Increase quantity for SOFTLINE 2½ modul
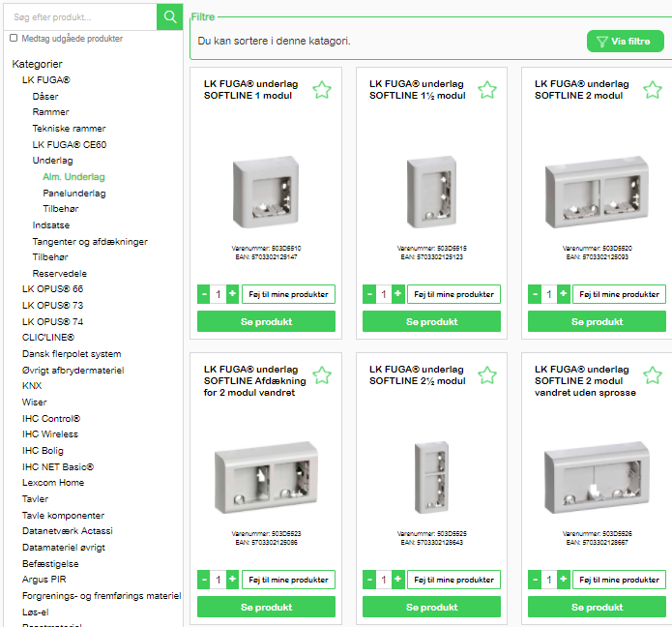This screenshot has height=627, width=672. coord(397,580)
